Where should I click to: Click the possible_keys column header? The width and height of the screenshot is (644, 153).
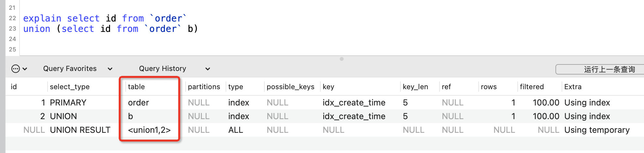[x=290, y=87]
